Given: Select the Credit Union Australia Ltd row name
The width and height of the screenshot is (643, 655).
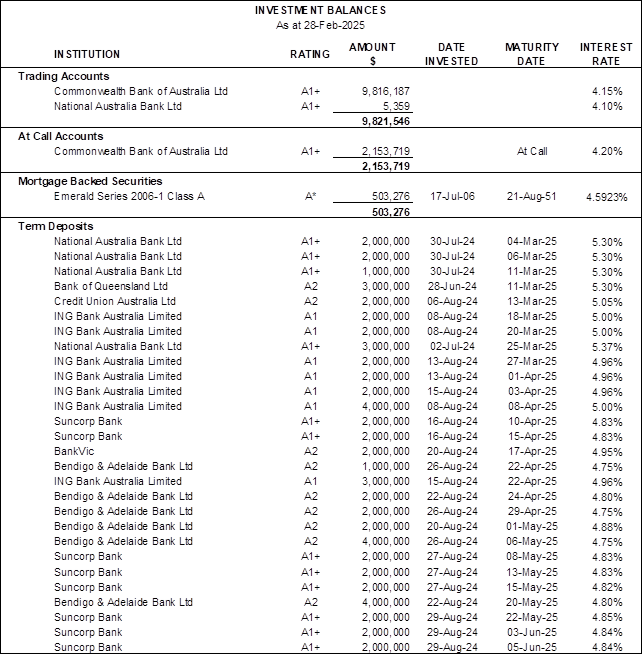Looking at the screenshot, I should coord(115,302).
